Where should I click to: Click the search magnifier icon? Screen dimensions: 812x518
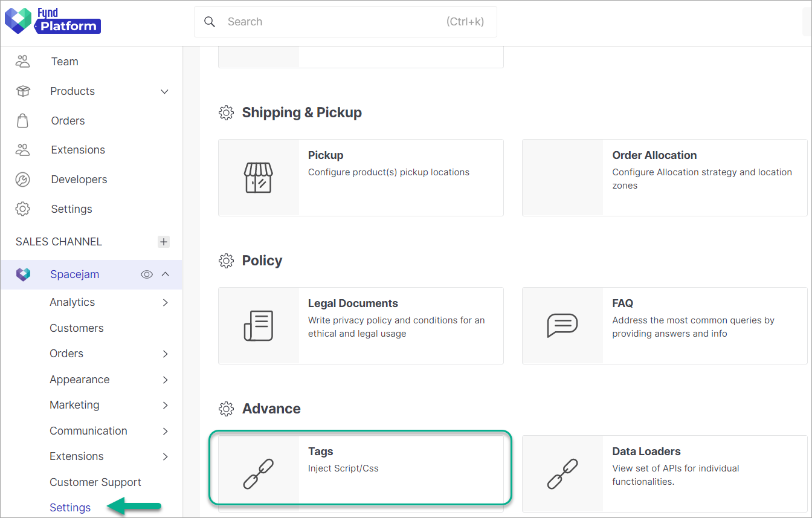210,22
